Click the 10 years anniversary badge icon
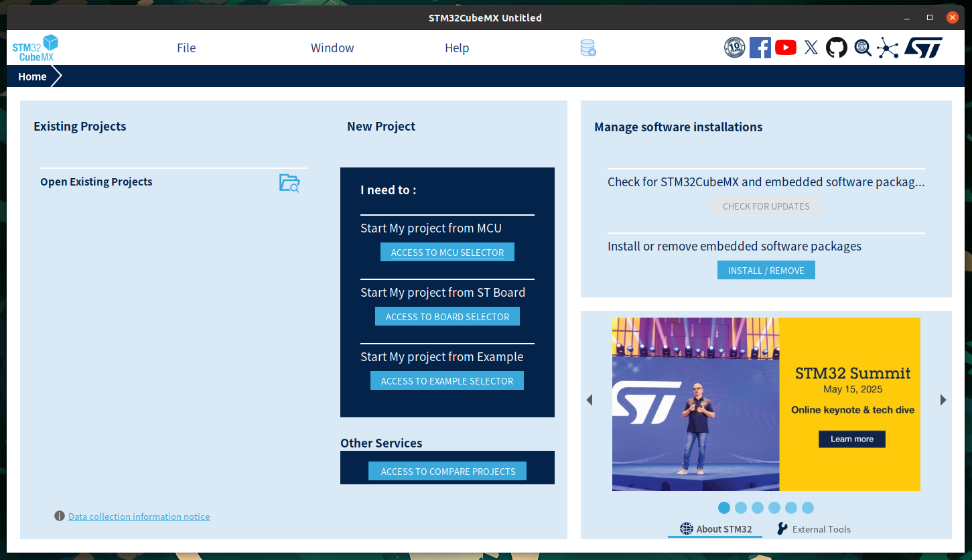The image size is (972, 560). [x=735, y=48]
